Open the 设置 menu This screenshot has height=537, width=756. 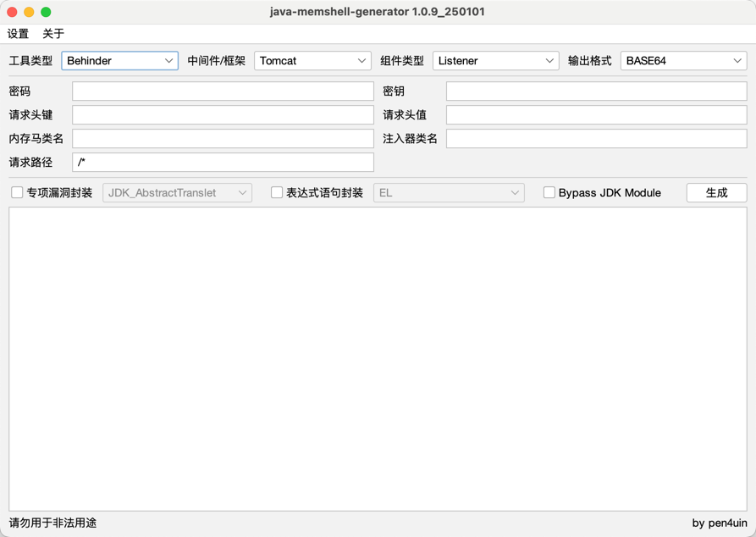tap(18, 33)
